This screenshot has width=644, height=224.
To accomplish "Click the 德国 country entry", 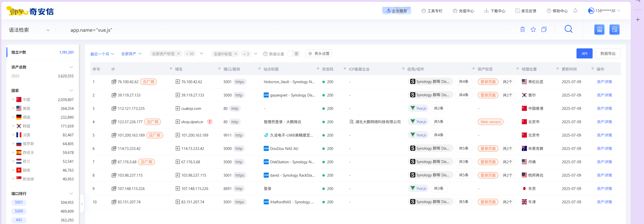I will click(x=26, y=117).
